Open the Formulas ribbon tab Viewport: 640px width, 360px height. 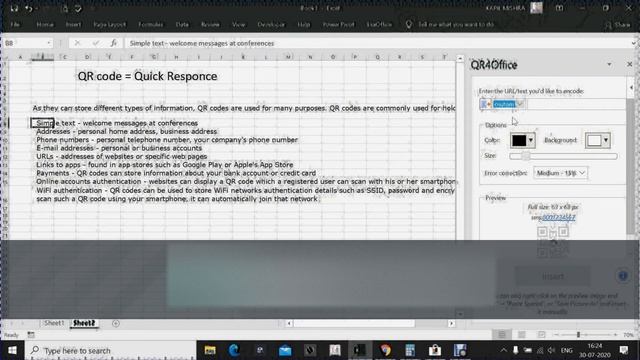click(151, 24)
